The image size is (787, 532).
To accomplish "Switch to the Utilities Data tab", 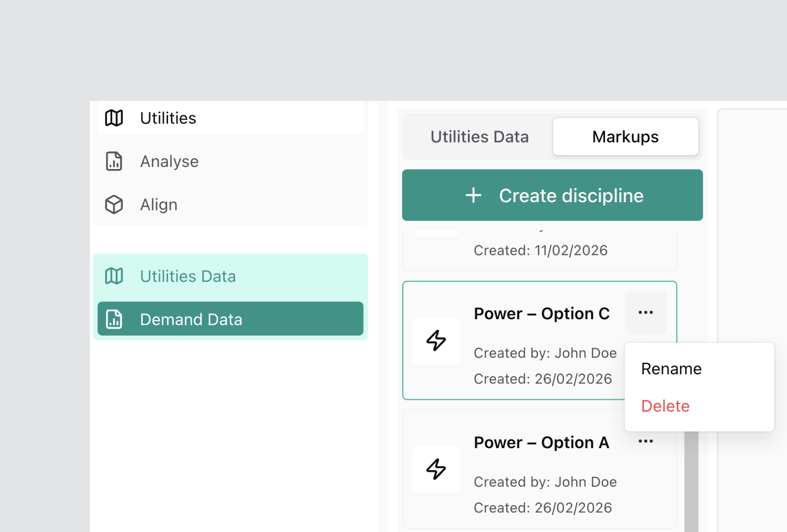I will [479, 137].
